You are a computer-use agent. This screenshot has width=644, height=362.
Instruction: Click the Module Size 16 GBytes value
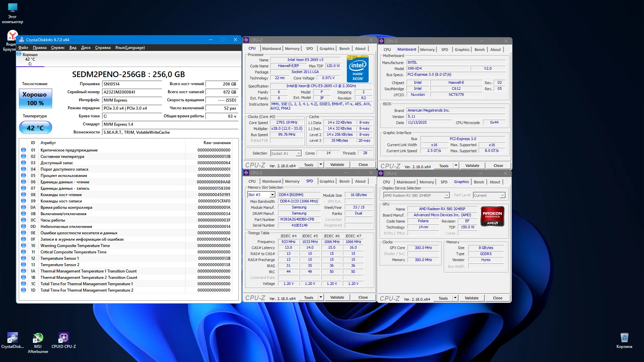359,195
